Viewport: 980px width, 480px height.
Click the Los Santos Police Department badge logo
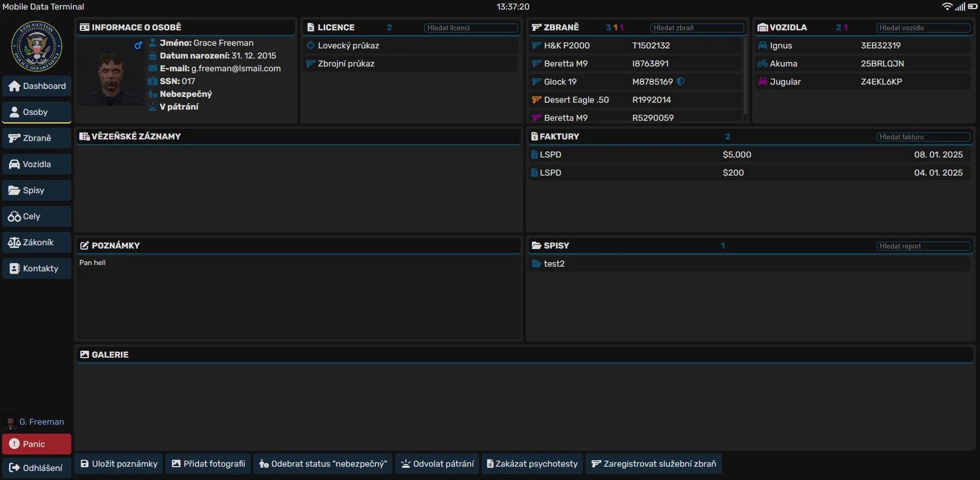pos(37,46)
